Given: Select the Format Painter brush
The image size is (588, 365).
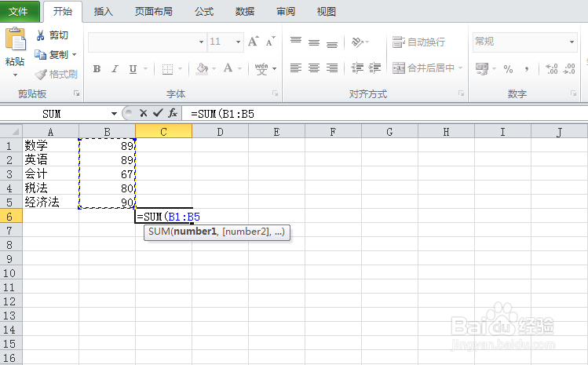Looking at the screenshot, I should tap(56, 75).
